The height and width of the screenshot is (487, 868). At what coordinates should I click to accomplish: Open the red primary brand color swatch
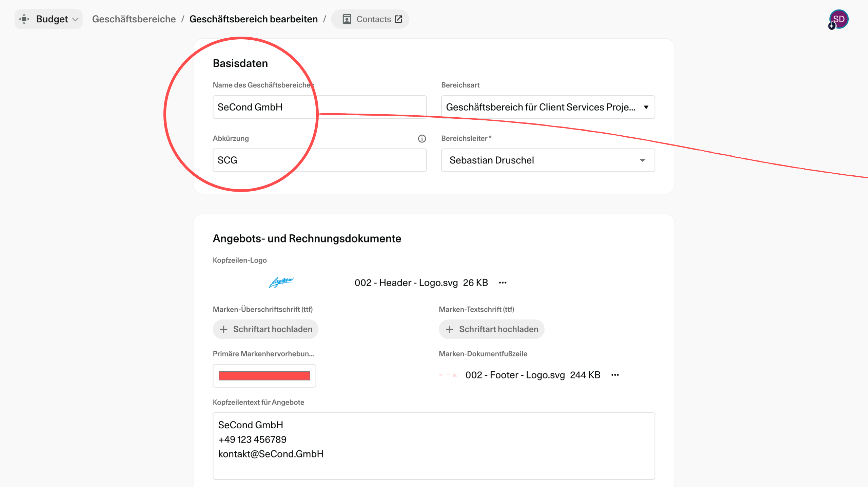click(x=264, y=375)
